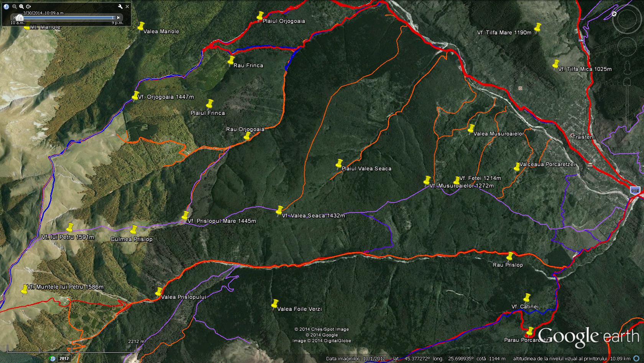Open time slider settings wrench

tap(120, 7)
